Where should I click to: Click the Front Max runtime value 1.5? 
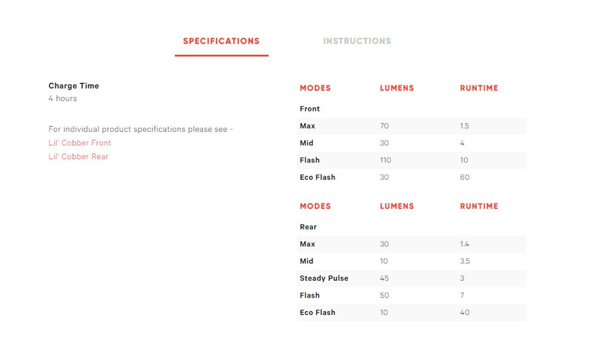click(x=464, y=126)
